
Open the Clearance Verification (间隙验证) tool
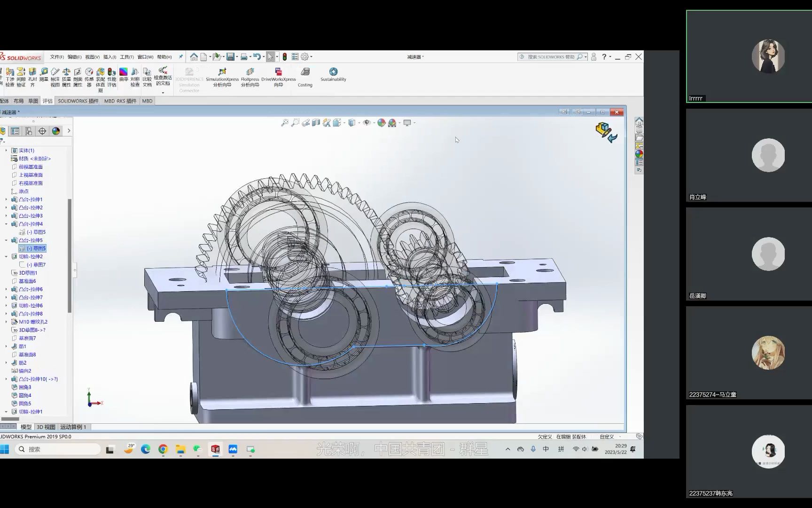pyautogui.click(x=21, y=77)
